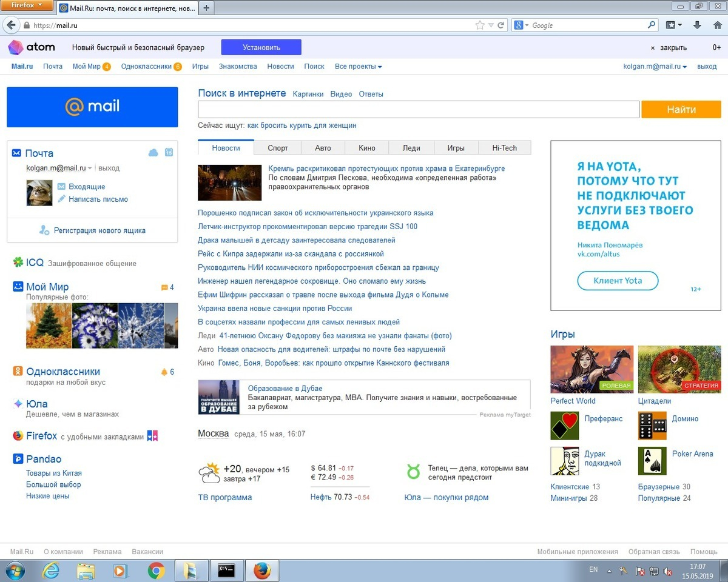This screenshot has width=728, height=582.
Task: Reload the page with the refresh icon
Action: (501, 25)
